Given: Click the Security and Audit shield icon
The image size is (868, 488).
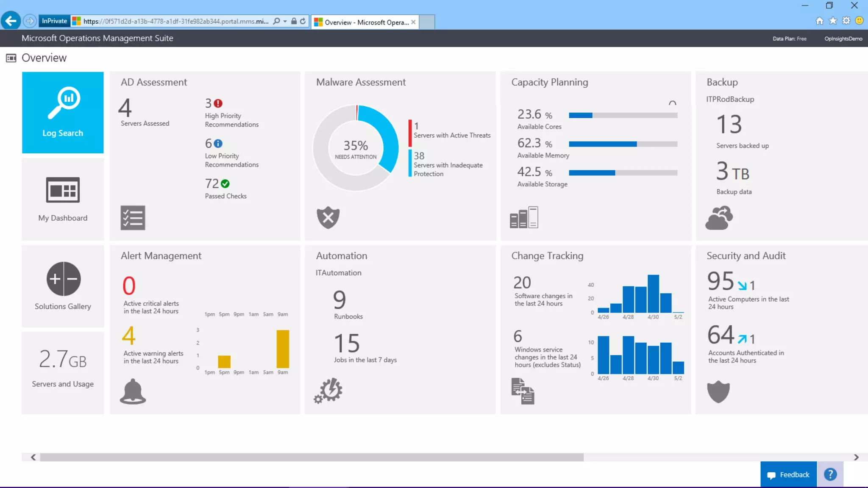Looking at the screenshot, I should tap(718, 391).
